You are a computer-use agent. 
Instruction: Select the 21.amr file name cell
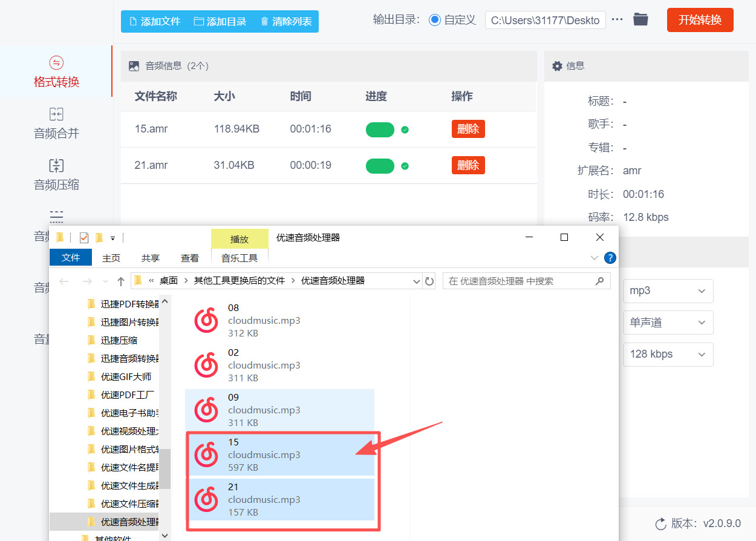click(151, 165)
